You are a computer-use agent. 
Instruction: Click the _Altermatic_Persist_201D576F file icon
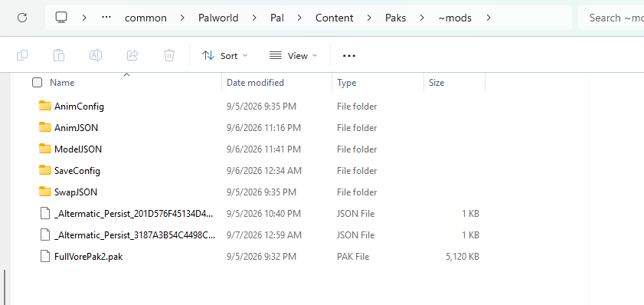(45, 213)
